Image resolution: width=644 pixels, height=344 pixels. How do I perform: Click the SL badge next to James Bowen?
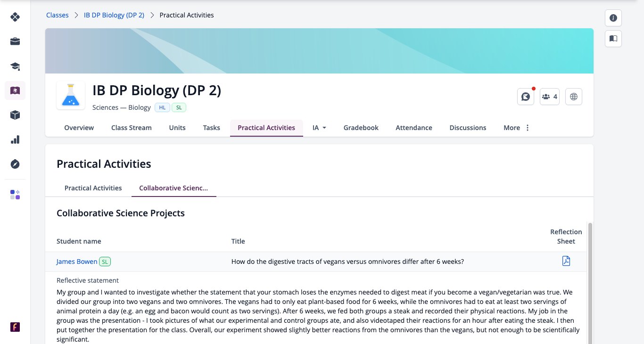point(105,262)
